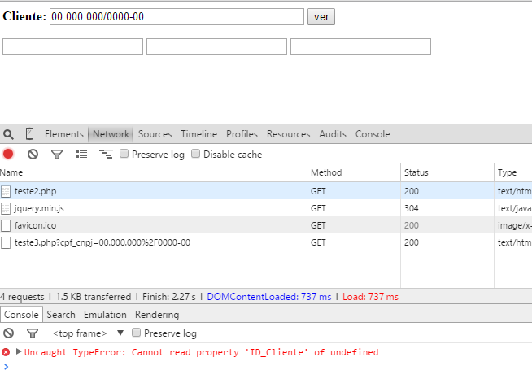
Task: Switch to the Sources tab
Action: [x=155, y=134]
